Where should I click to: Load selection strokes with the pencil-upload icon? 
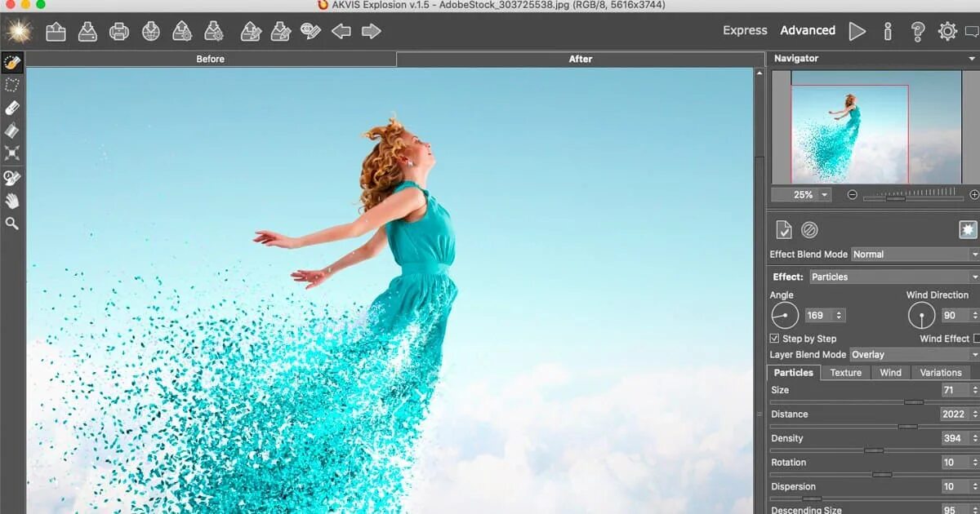pyautogui.click(x=251, y=32)
